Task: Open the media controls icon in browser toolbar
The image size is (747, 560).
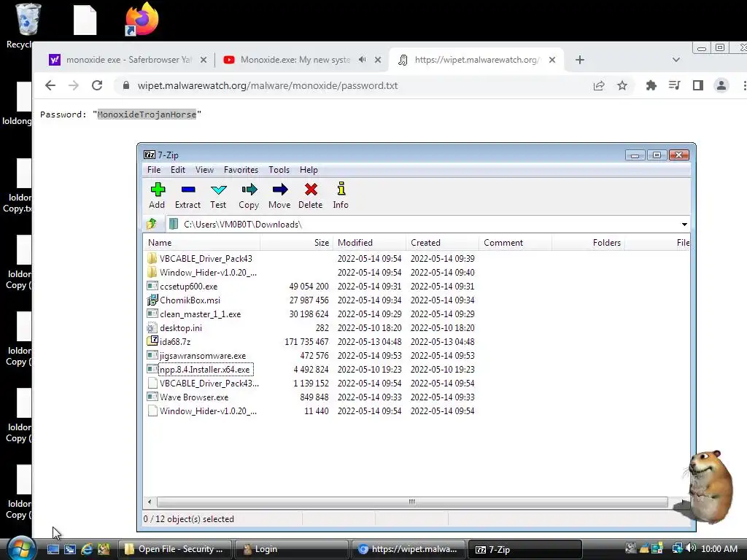Action: click(x=675, y=86)
